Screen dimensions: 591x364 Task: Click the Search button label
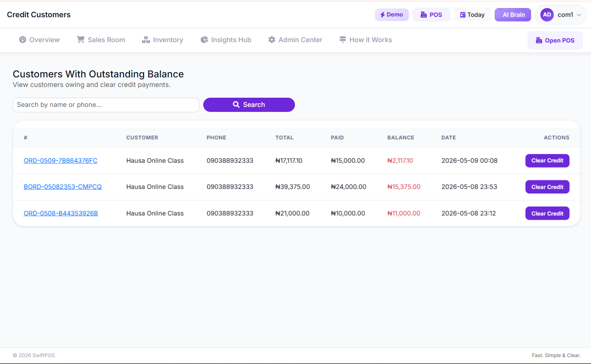[x=254, y=105]
